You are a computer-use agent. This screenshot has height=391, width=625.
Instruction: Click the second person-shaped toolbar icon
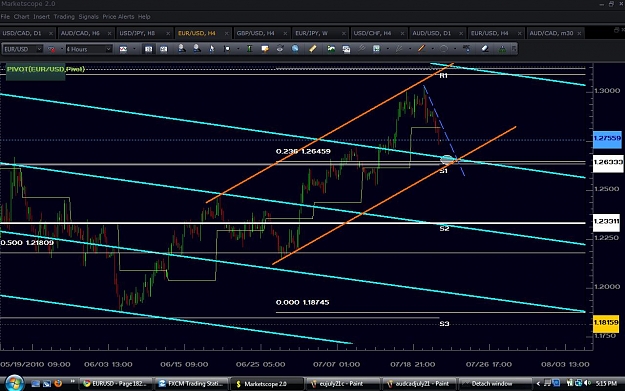tap(197, 49)
